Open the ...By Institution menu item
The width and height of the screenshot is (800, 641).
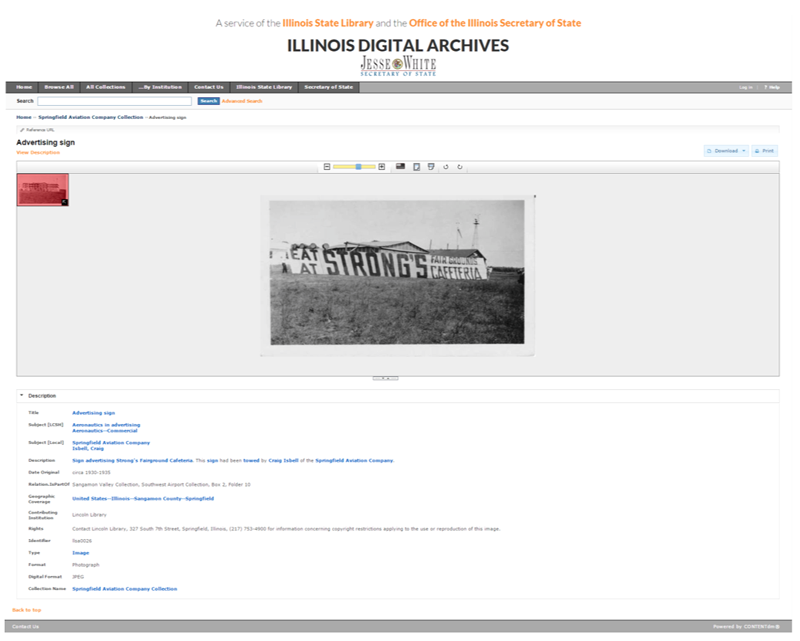(160, 87)
